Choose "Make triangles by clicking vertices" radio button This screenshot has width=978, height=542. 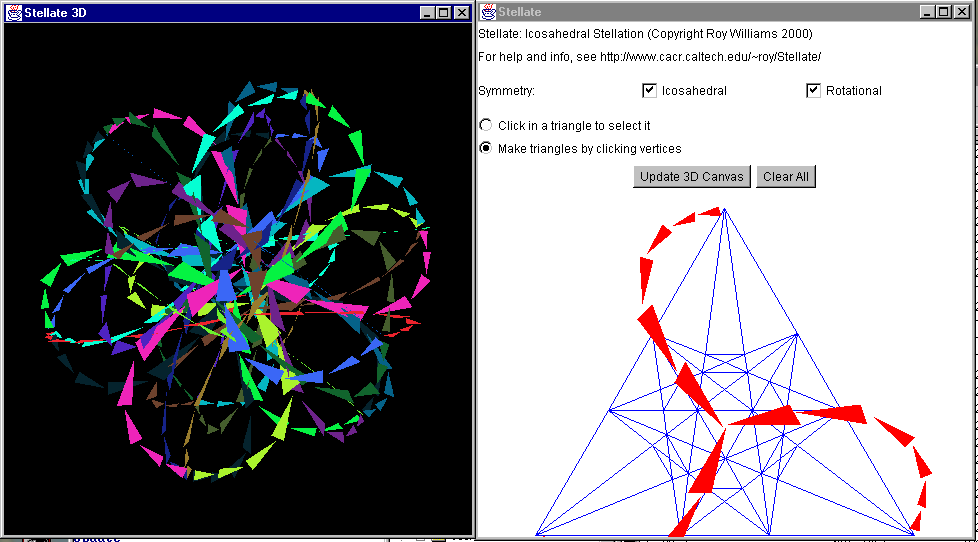(487, 149)
